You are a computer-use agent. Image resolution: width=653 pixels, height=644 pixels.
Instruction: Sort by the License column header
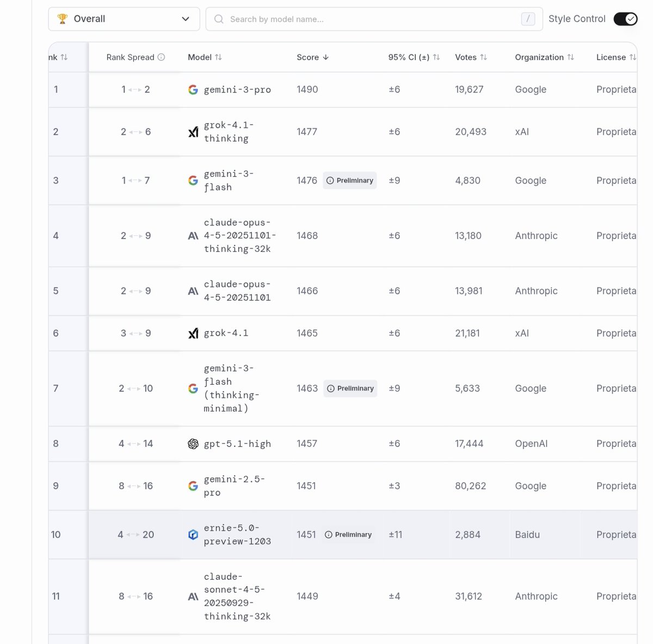(x=616, y=57)
